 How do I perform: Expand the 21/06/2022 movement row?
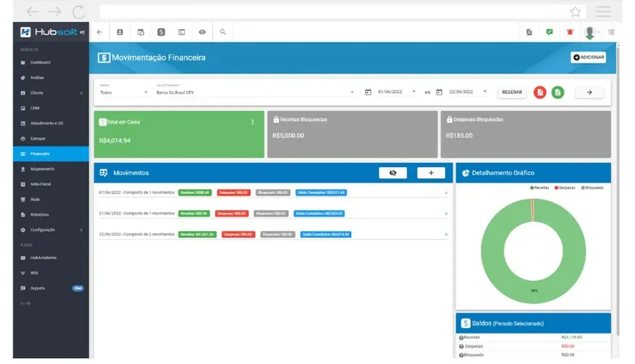coord(446,214)
